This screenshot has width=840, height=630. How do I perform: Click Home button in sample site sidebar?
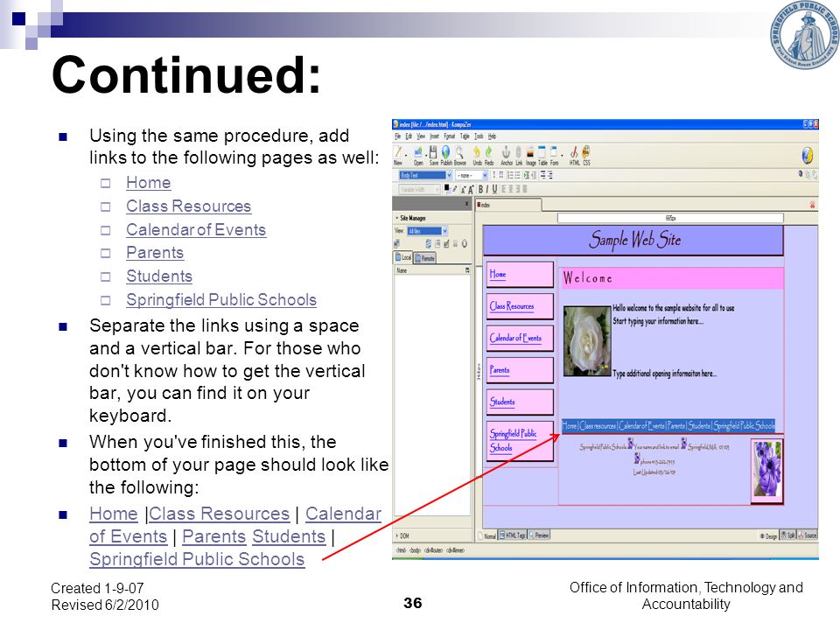[x=519, y=274]
